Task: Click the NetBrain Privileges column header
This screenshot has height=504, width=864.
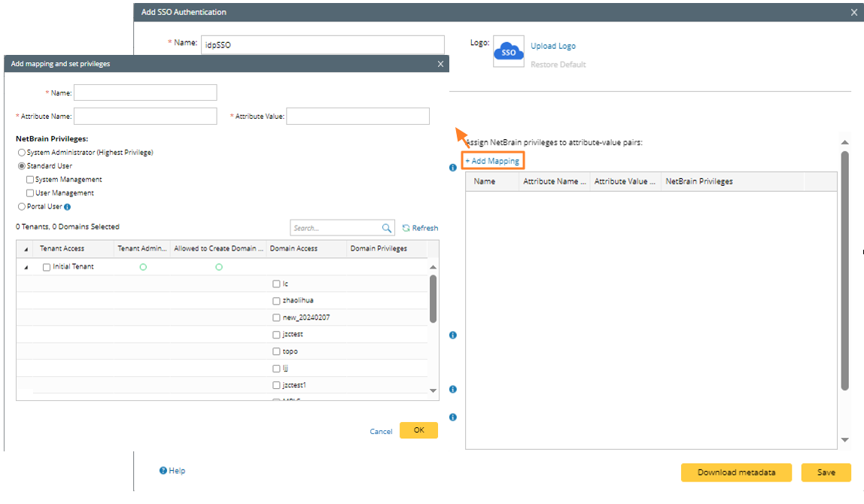Action: coord(699,181)
